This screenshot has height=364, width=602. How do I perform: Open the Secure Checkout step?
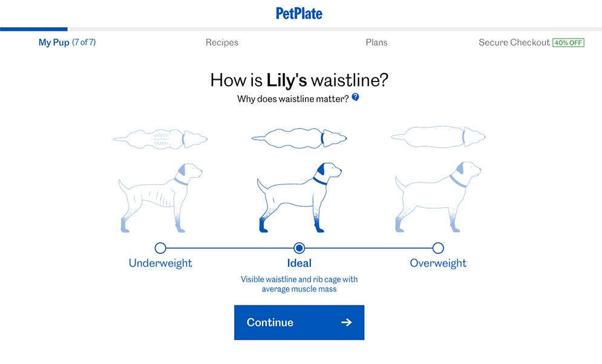(x=514, y=42)
